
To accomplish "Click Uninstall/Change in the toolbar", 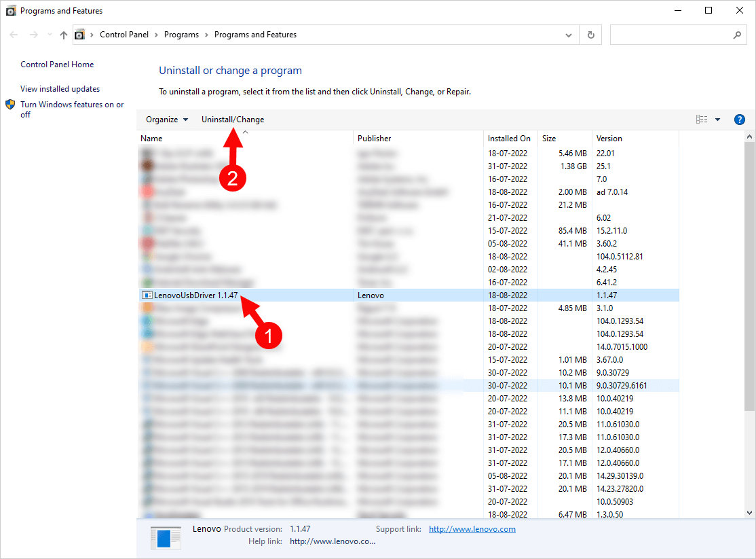I will [x=233, y=120].
